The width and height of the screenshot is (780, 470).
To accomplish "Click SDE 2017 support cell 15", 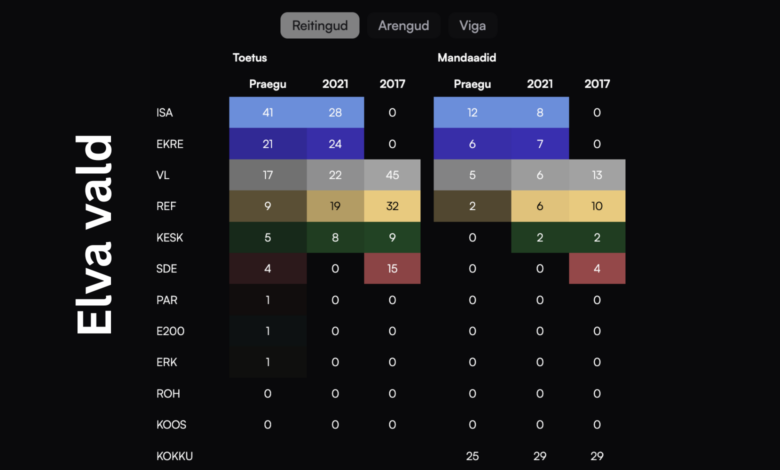I will [x=392, y=269].
